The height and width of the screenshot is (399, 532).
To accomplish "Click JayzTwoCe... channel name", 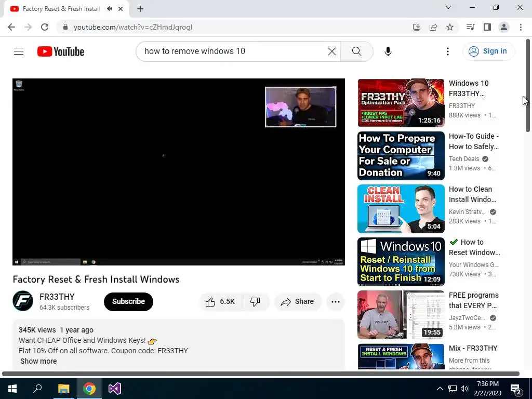I will click(x=467, y=318).
